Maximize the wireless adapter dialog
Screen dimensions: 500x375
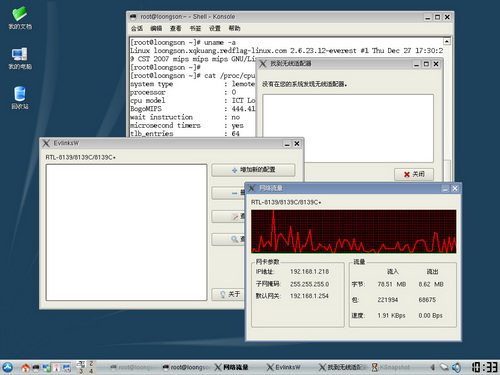point(426,64)
